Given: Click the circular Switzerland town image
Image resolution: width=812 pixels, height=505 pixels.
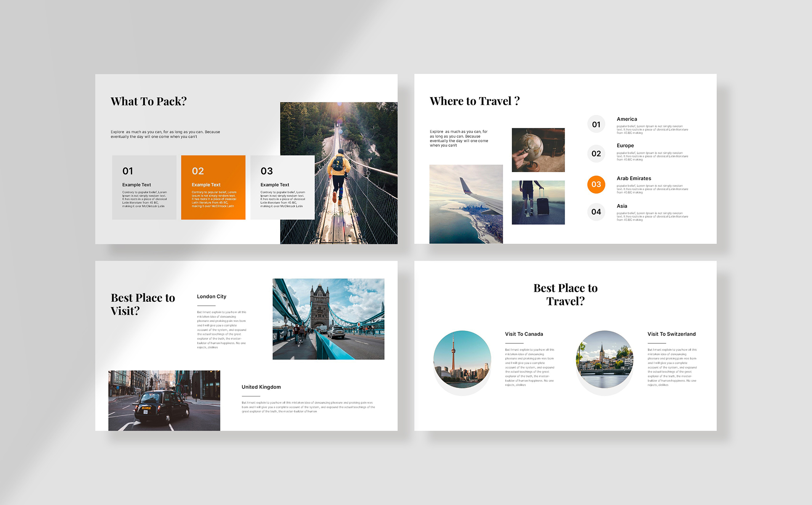Looking at the screenshot, I should tap(604, 359).
